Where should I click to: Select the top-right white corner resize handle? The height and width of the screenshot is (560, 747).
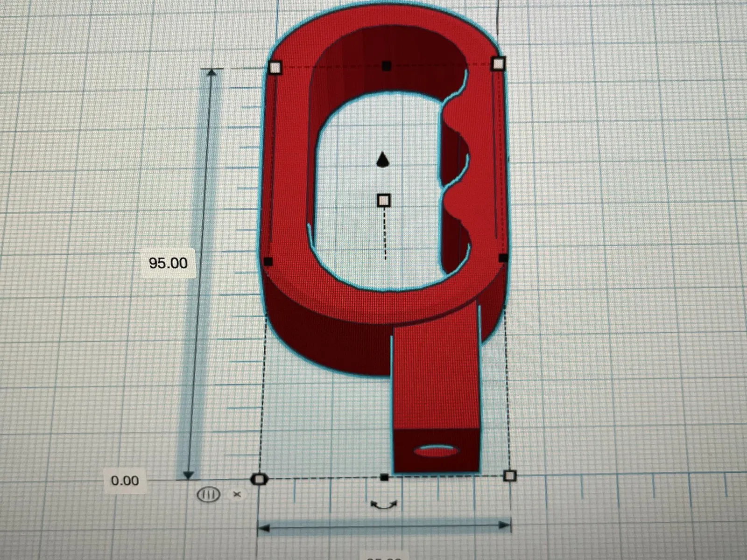(499, 63)
